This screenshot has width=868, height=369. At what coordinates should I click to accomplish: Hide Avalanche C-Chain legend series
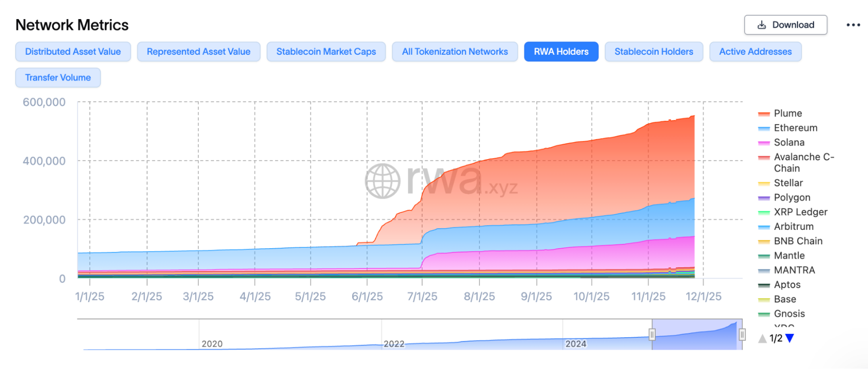pos(803,163)
